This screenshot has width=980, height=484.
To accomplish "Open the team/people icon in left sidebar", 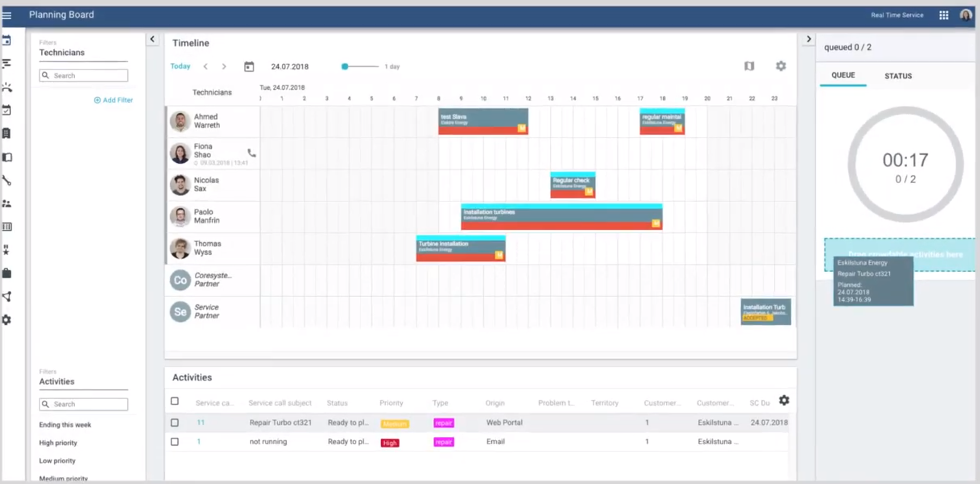I will click(x=7, y=204).
